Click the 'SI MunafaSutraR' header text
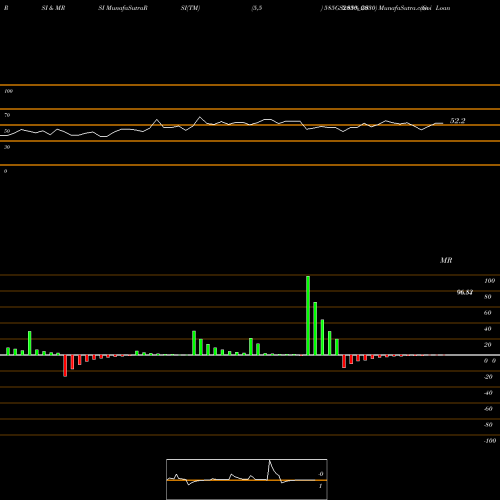Screen dimensions: 500x500 pyautogui.click(x=123, y=8)
